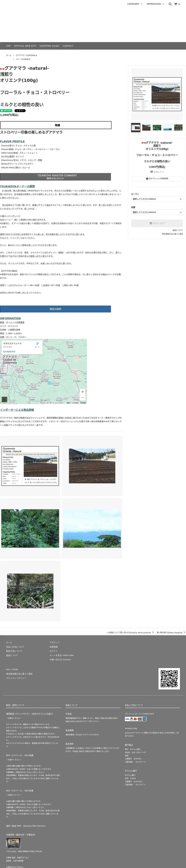Open the search icon in header
186x868 pixels.
click(170, 4)
